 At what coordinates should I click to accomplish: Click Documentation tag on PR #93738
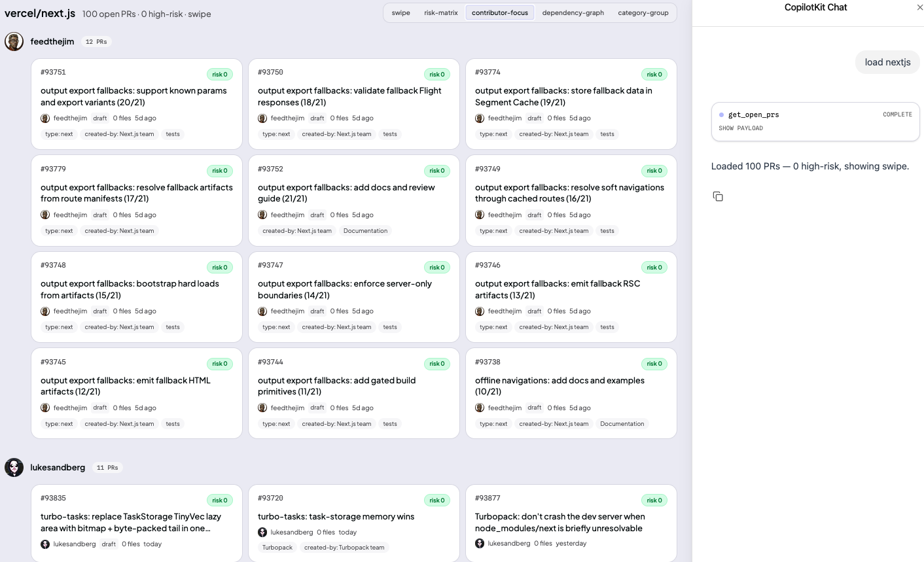point(622,424)
